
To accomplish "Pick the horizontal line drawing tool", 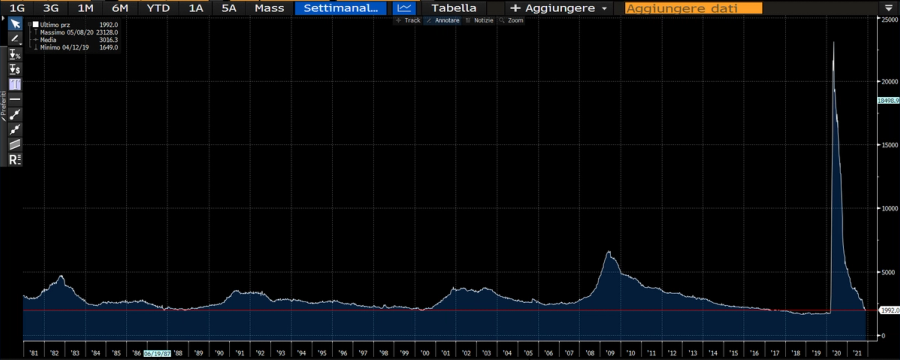I will pos(15,99).
